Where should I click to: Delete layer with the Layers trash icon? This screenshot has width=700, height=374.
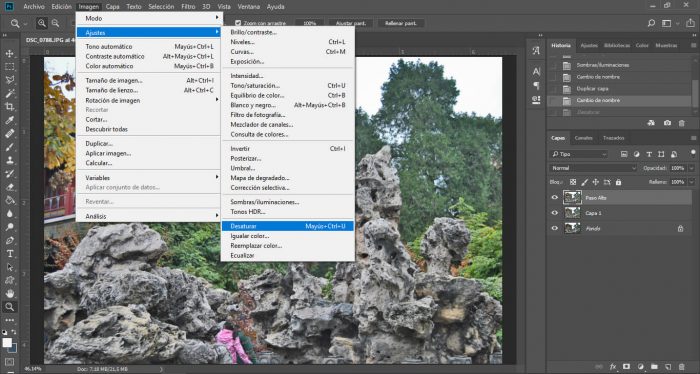pyautogui.click(x=682, y=367)
